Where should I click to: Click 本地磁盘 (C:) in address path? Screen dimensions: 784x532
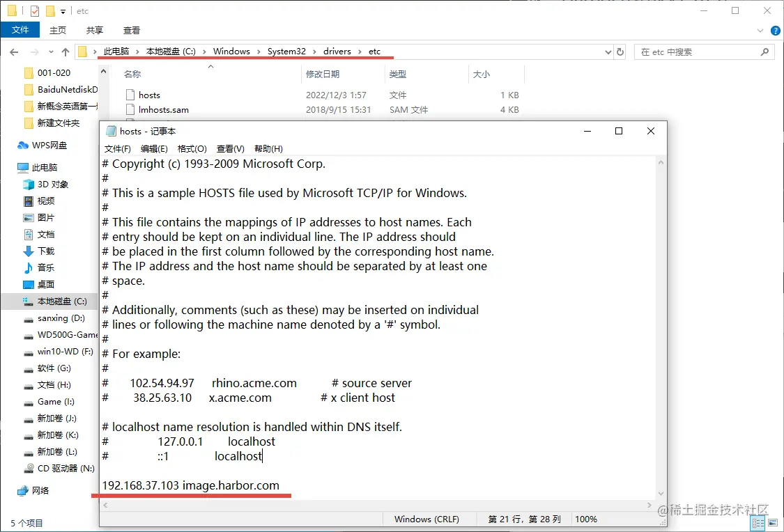tap(171, 52)
